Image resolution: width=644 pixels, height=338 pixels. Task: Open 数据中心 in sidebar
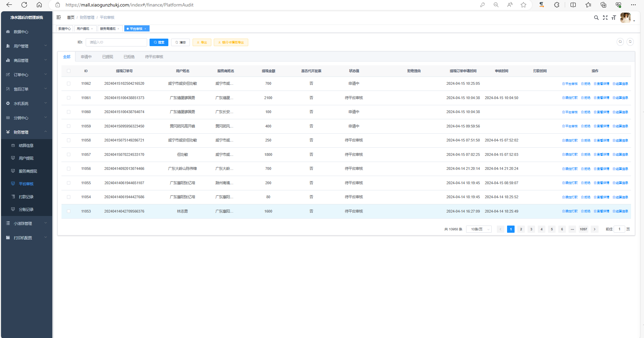coord(27,32)
